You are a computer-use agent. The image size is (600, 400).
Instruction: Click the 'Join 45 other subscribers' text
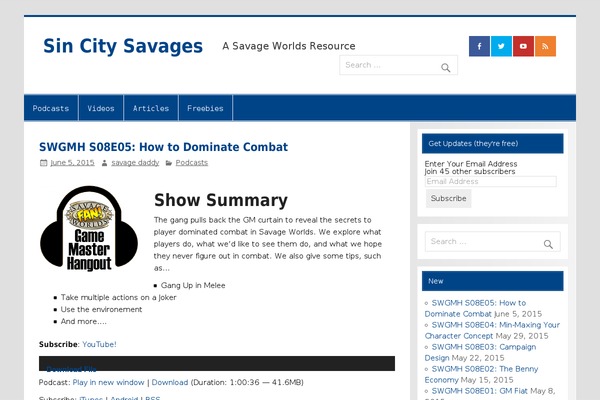coord(470,171)
